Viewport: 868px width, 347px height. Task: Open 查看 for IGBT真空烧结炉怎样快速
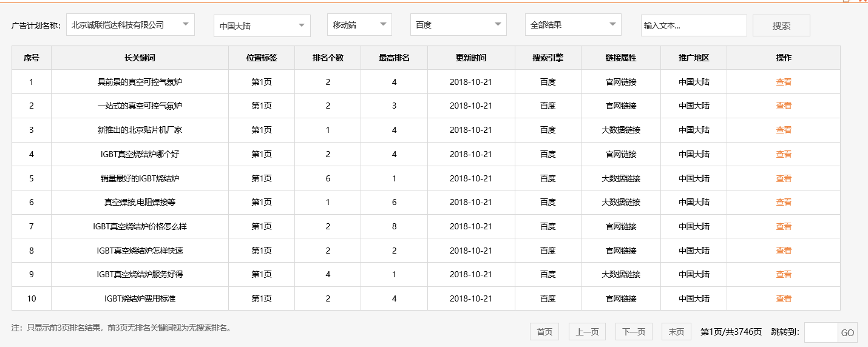click(x=784, y=251)
